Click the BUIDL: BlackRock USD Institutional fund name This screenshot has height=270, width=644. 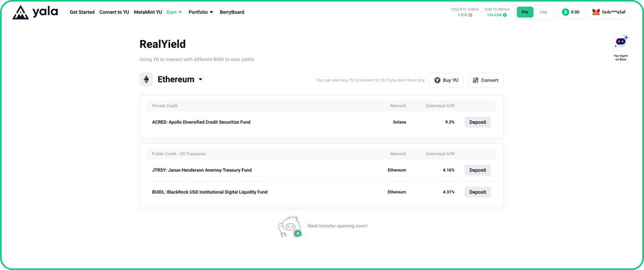click(210, 192)
